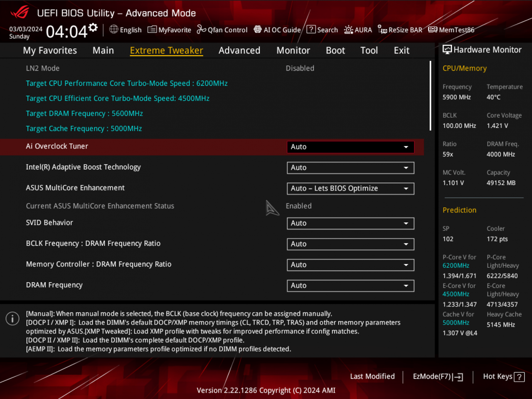Click the English language globe icon
This screenshot has width=532, height=399.
pyautogui.click(x=113, y=29)
